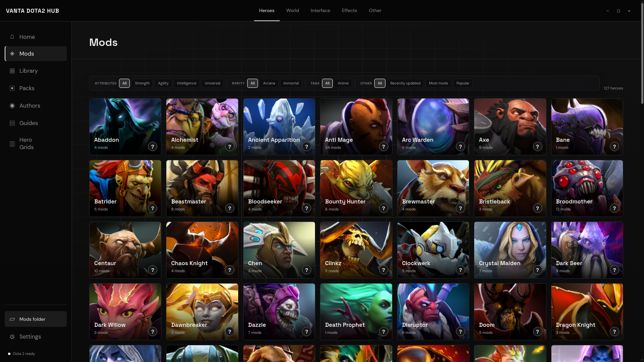Click the question mark on Broodmother card
644x362 pixels.
(614, 208)
